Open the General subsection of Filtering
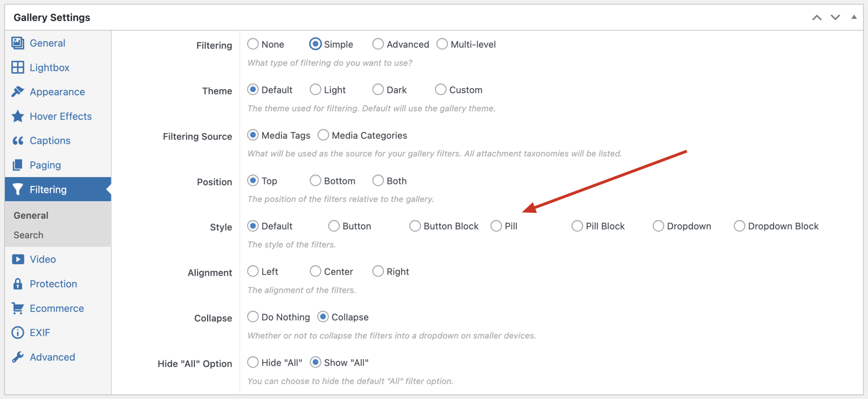Viewport: 868px width, 399px height. coord(30,215)
